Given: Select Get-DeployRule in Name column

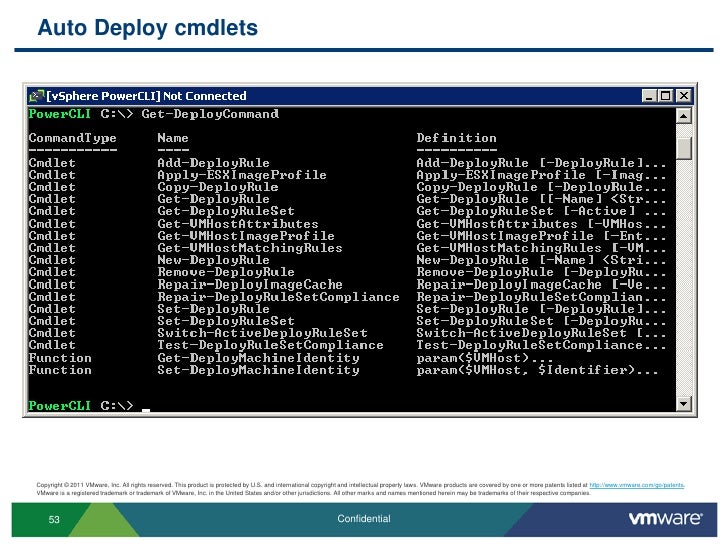Looking at the screenshot, I should click(x=213, y=199).
